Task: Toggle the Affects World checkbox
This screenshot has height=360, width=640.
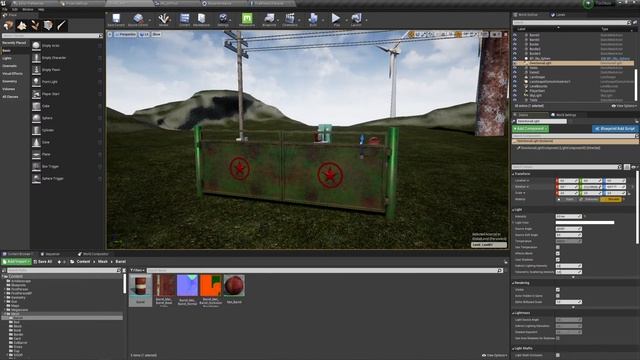Action: [x=558, y=253]
